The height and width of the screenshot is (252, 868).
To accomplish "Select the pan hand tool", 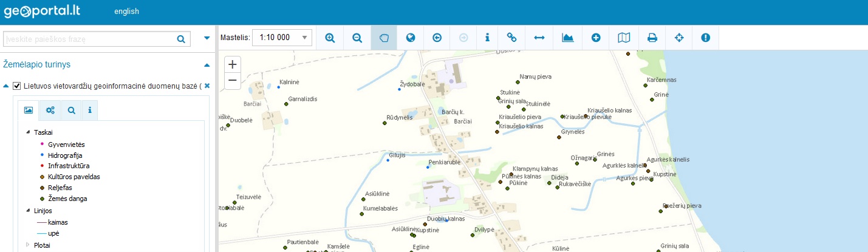I will tap(383, 38).
